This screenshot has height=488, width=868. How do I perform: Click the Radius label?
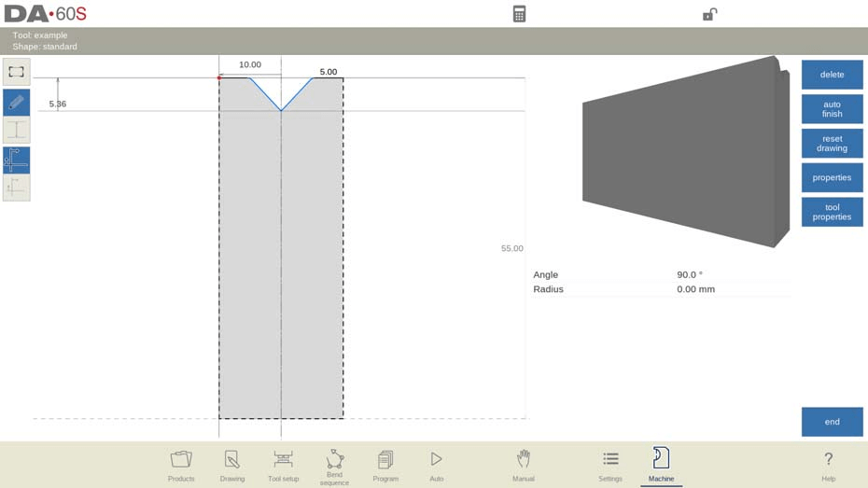click(548, 289)
